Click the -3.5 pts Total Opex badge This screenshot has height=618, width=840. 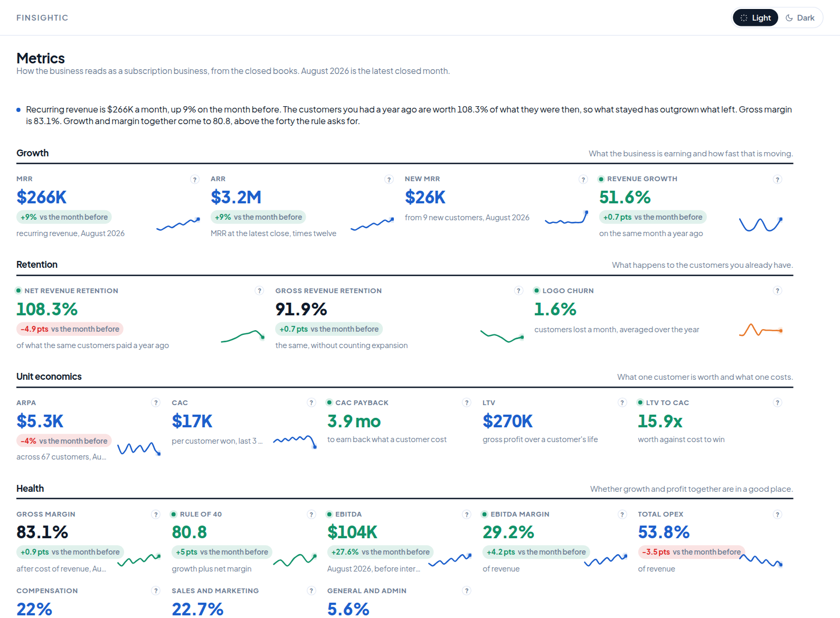[692, 552]
